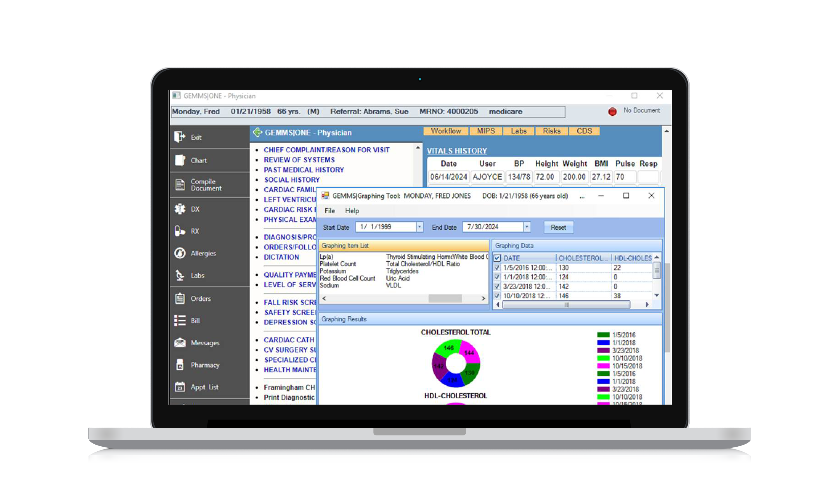Click the green back arrow next to GEMMS|ONE
This screenshot has width=840, height=504.
point(257,132)
